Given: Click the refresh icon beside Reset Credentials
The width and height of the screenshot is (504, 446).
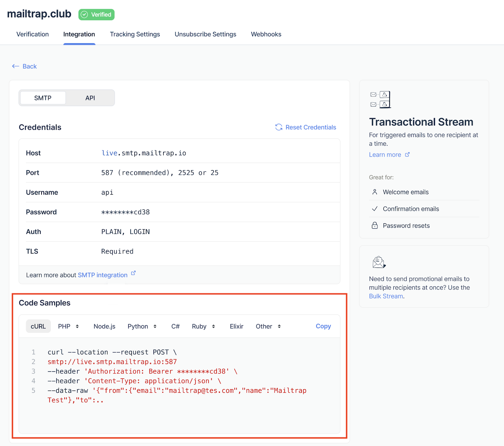Looking at the screenshot, I should (x=278, y=127).
